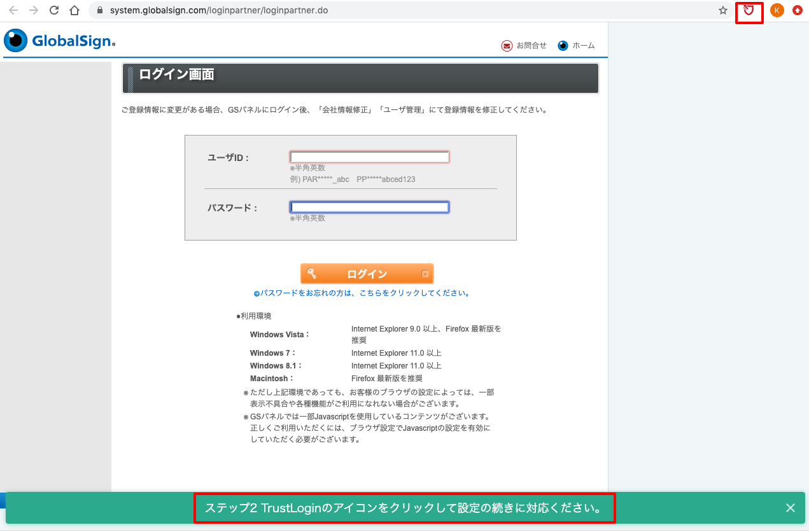Focus the パスワード input field
Image resolution: width=809 pixels, height=532 pixels.
370,207
